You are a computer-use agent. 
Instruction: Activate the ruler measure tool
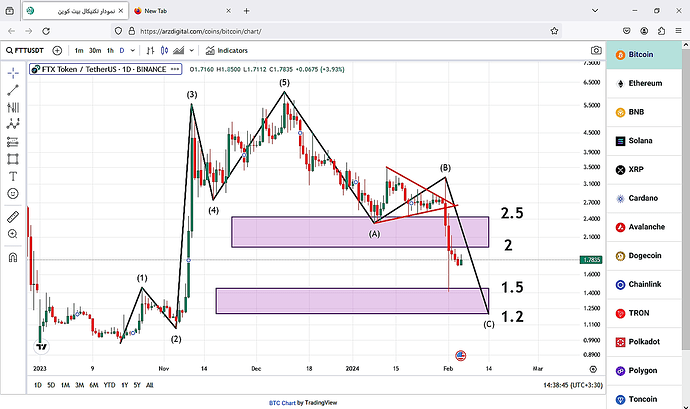click(x=13, y=217)
